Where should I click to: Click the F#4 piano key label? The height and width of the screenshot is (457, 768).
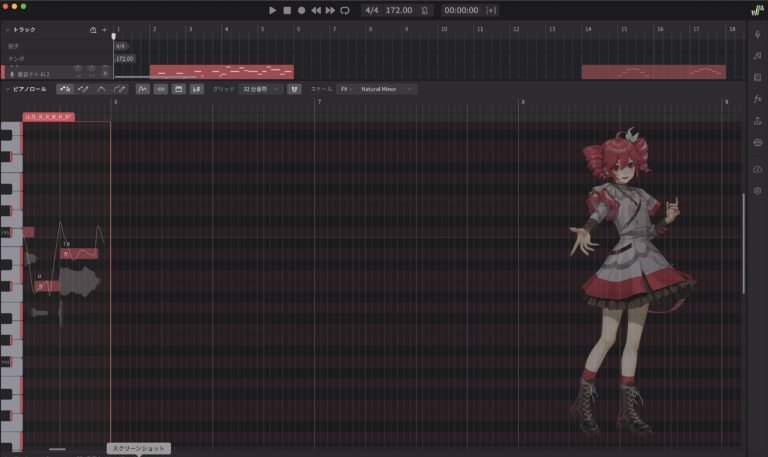5,362
